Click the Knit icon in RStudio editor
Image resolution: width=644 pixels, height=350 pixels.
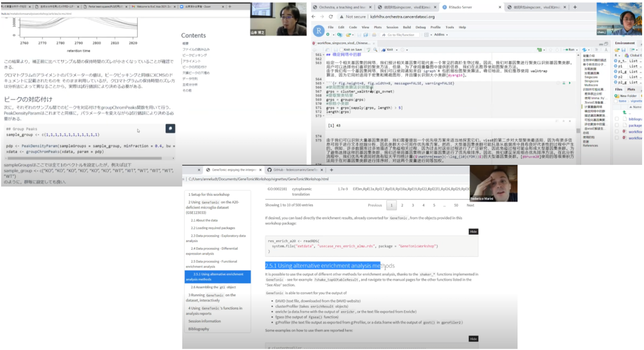[388, 49]
